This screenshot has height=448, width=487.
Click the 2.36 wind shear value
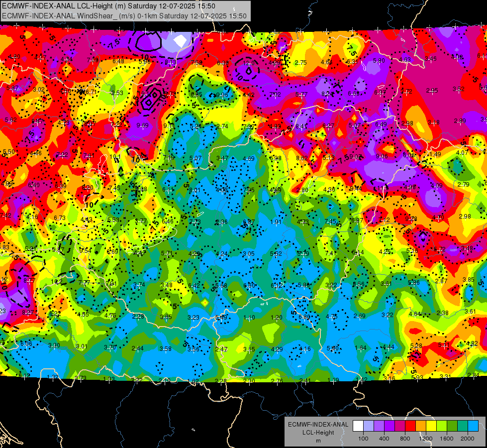(x=222, y=222)
